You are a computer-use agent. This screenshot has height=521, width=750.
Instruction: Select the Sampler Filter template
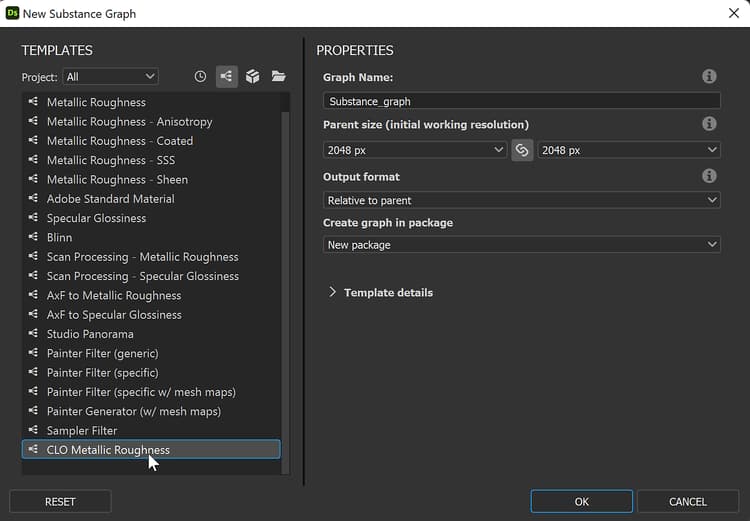[x=151, y=431]
